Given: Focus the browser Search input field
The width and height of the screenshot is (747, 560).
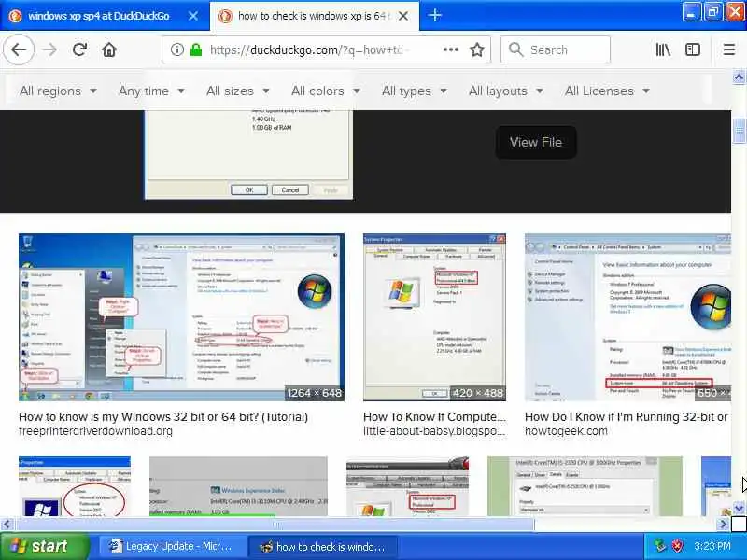Looking at the screenshot, I should point(556,49).
